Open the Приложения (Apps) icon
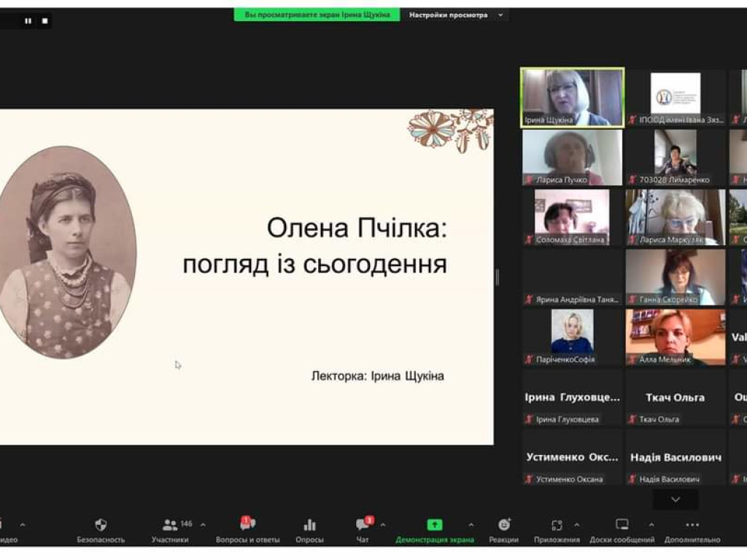747x560 pixels. 557,526
